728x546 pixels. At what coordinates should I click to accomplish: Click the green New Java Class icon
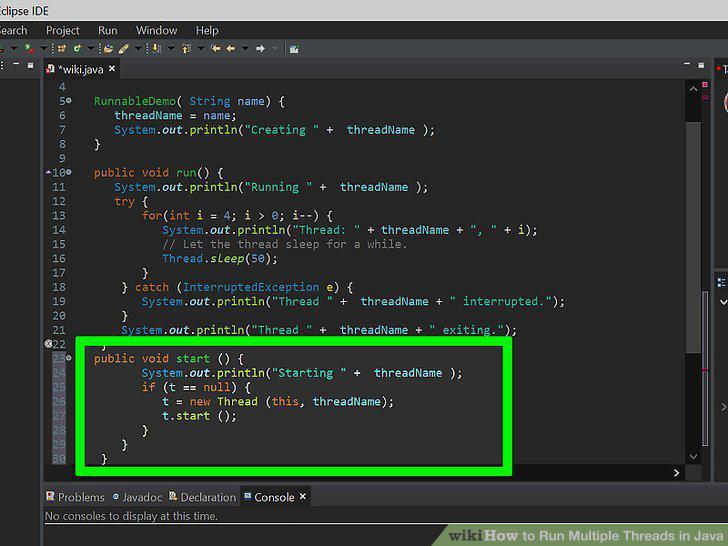pyautogui.click(x=77, y=48)
